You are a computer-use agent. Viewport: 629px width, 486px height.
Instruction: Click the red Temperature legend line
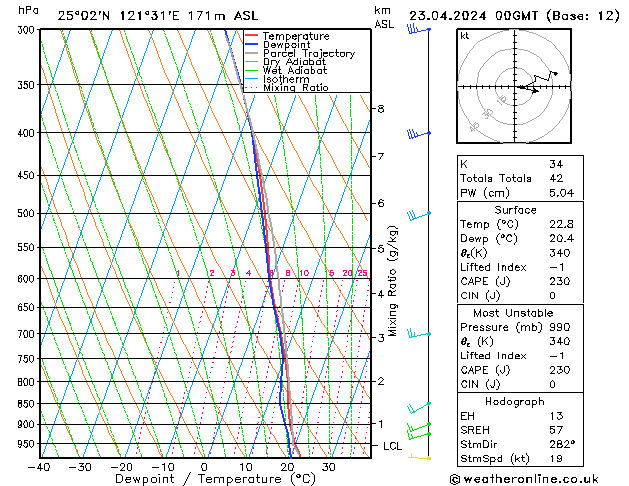(251, 36)
